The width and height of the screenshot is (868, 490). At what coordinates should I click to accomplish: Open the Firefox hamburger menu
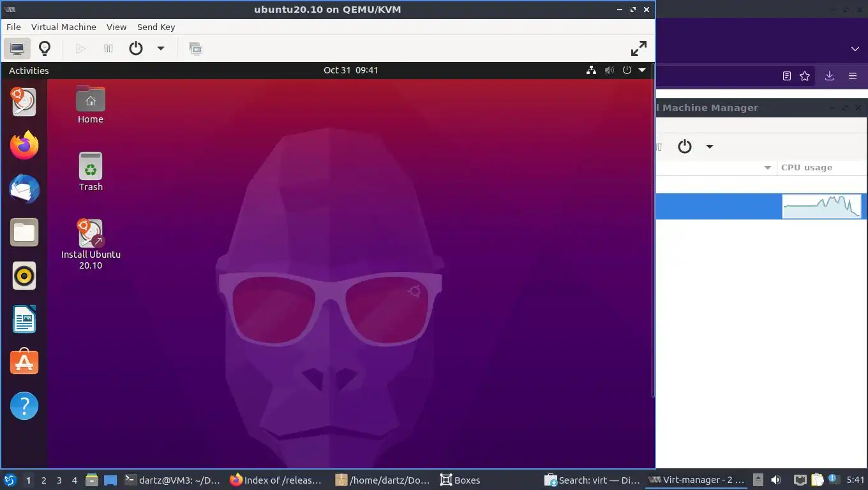coord(853,76)
